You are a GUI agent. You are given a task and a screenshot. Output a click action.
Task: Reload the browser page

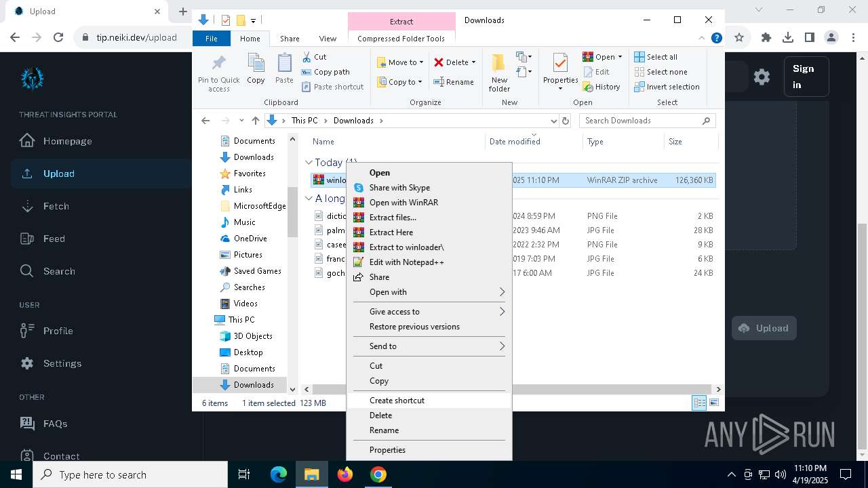[x=58, y=37]
